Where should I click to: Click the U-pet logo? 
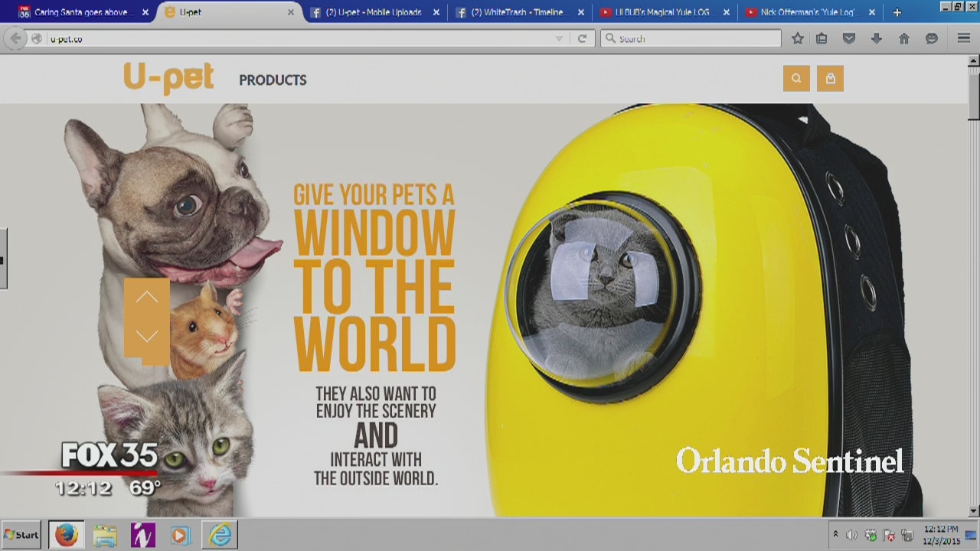tap(168, 78)
